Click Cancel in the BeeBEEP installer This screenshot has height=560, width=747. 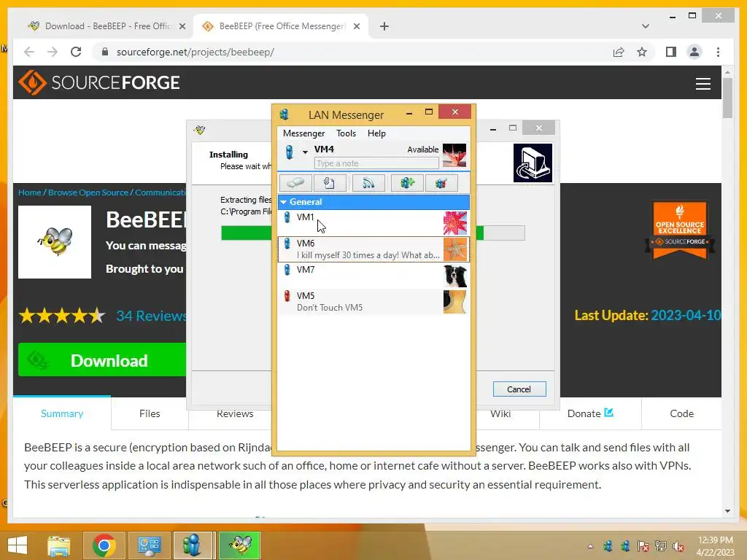click(x=519, y=389)
